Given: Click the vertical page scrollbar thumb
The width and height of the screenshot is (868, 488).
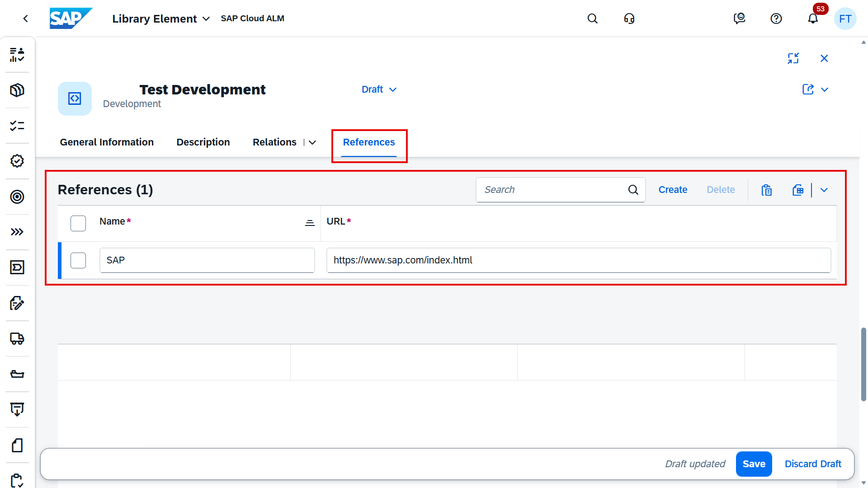Looking at the screenshot, I should 863,364.
